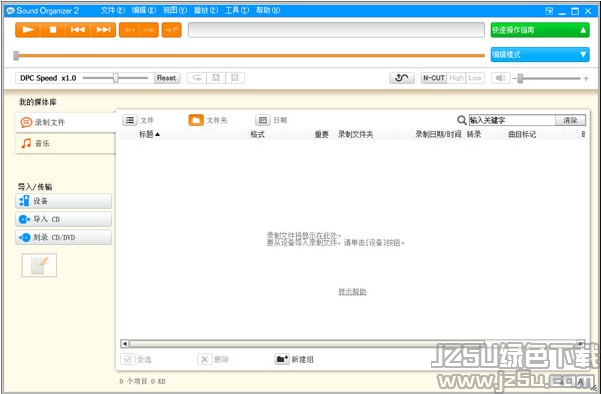
Task: Open the 设备 device button
Action: point(64,201)
